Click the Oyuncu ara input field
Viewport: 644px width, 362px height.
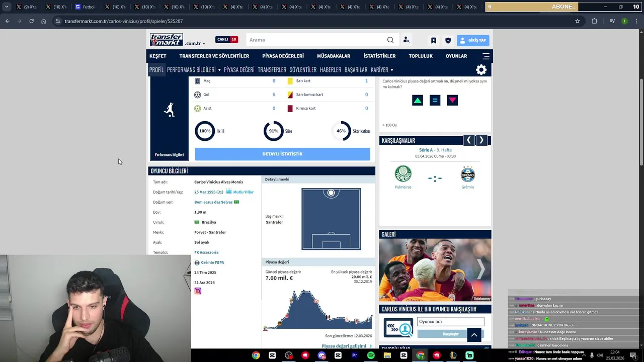click(x=450, y=322)
